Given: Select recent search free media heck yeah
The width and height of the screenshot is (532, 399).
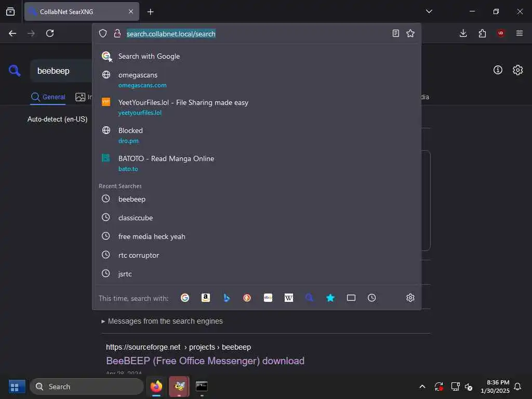Looking at the screenshot, I should [x=257, y=236].
